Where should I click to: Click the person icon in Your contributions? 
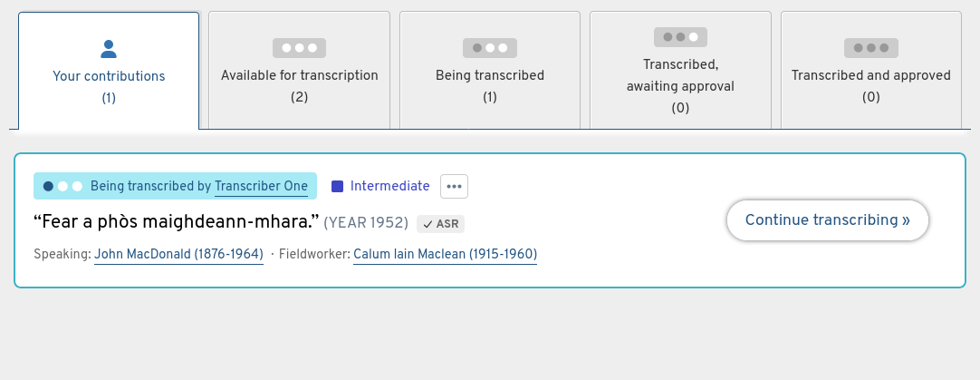(109, 48)
